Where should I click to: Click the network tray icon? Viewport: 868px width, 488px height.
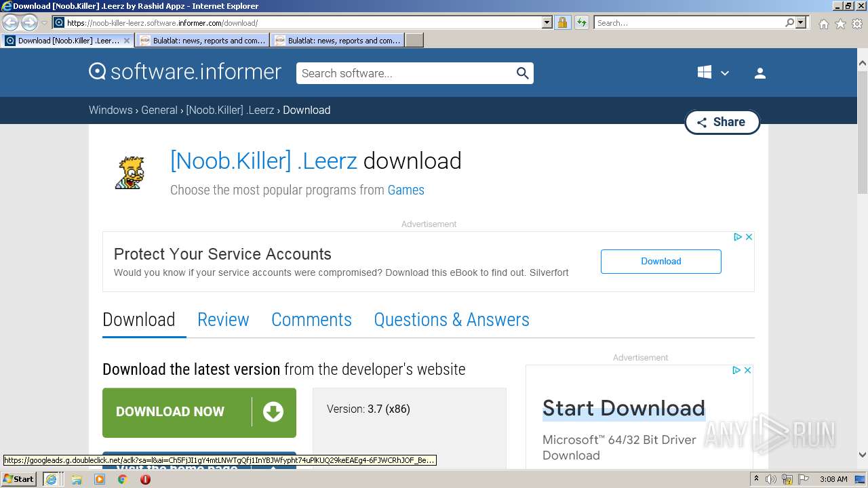point(787,479)
